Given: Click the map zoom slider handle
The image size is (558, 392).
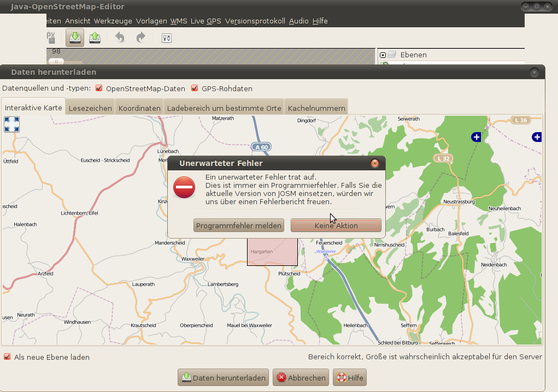Looking at the screenshot, I should coord(56,61).
